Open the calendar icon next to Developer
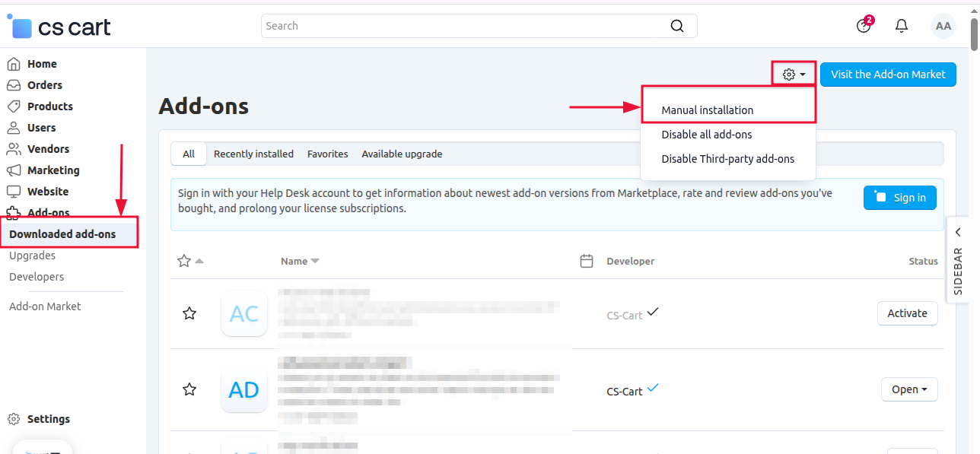The width and height of the screenshot is (980, 454). click(587, 260)
